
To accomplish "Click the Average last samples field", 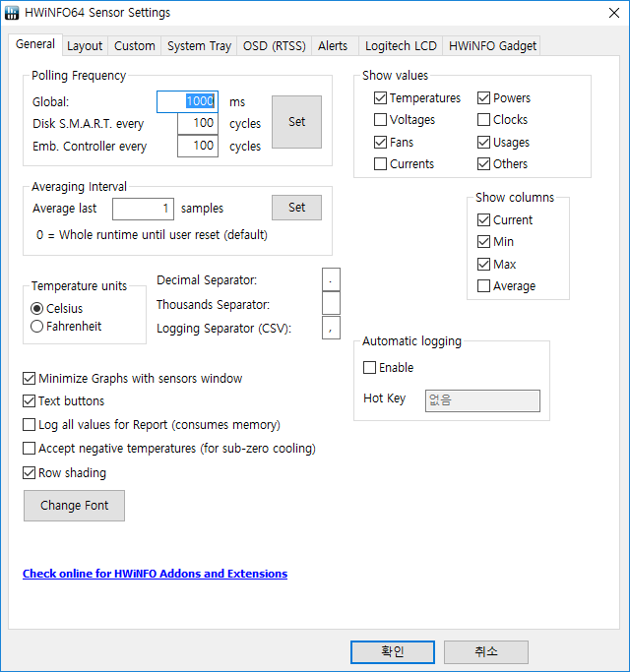I will point(143,209).
